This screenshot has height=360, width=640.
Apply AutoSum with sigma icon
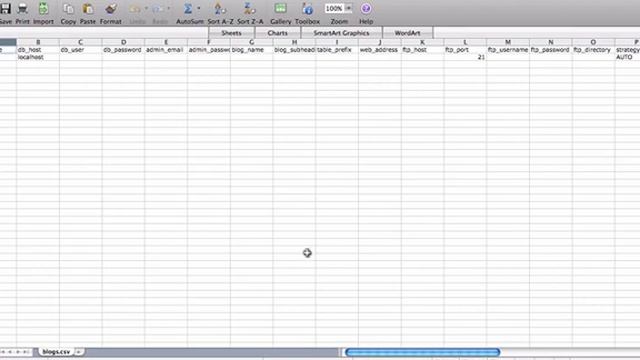188,9
